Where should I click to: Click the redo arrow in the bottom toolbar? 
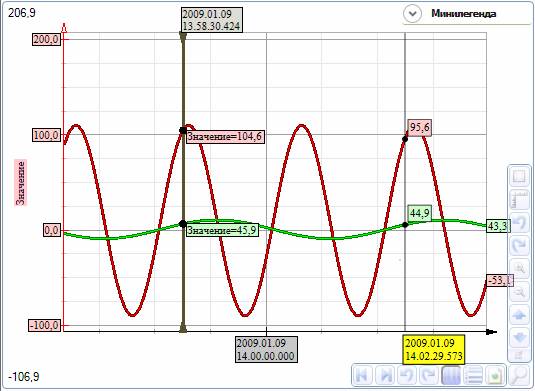tap(429, 376)
